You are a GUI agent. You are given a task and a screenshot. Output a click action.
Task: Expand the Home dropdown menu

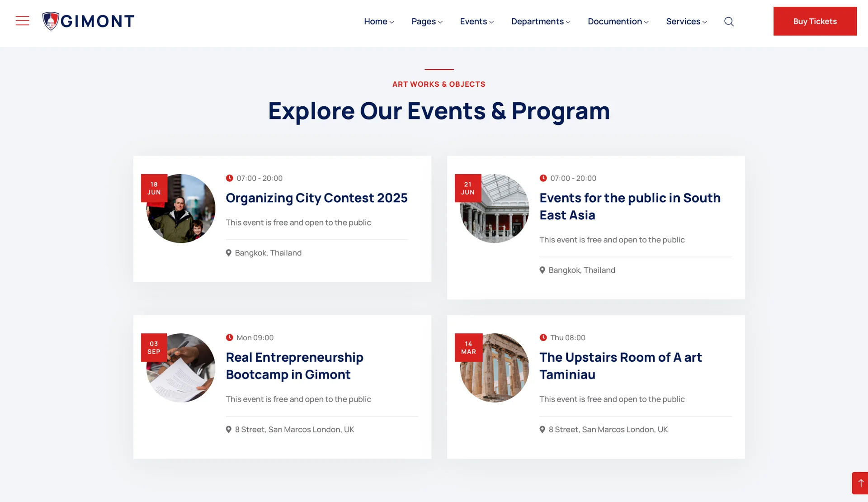click(x=379, y=21)
